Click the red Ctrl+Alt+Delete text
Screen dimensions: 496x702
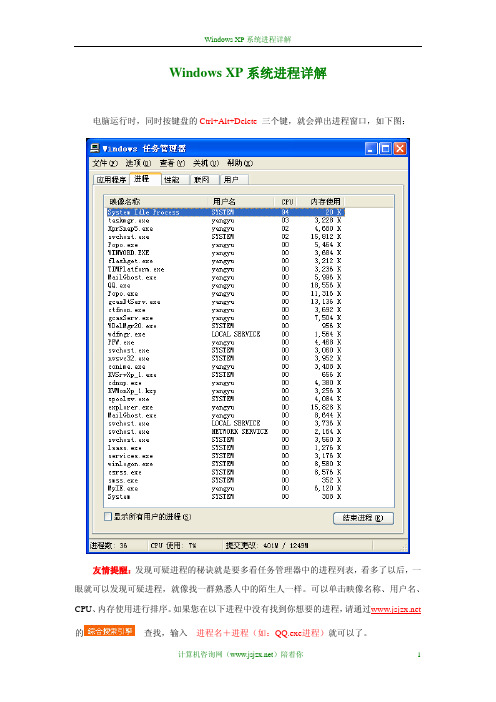point(228,121)
